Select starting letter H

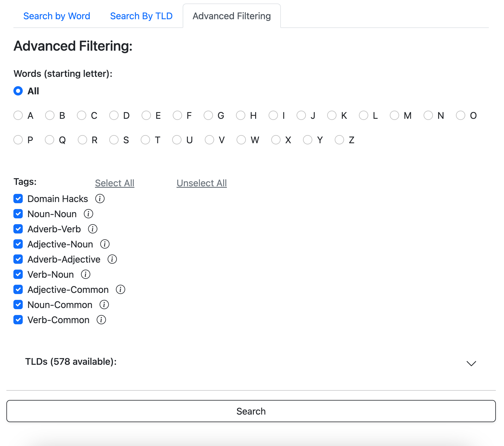(x=241, y=116)
